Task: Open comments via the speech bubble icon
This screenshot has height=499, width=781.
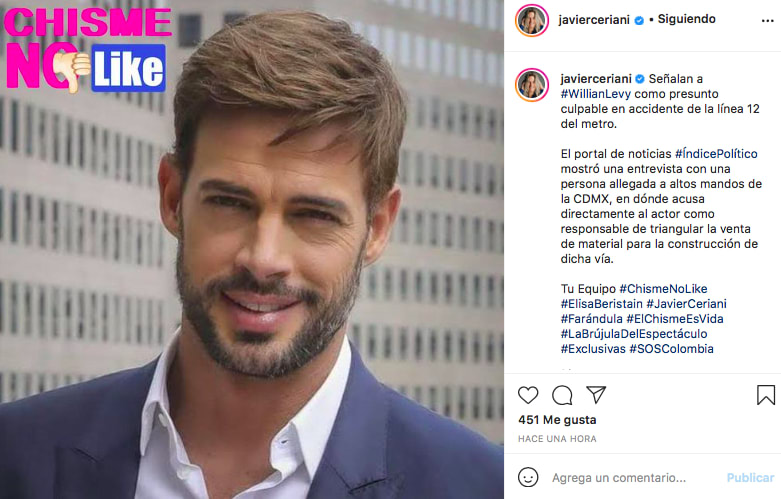Action: [x=562, y=395]
